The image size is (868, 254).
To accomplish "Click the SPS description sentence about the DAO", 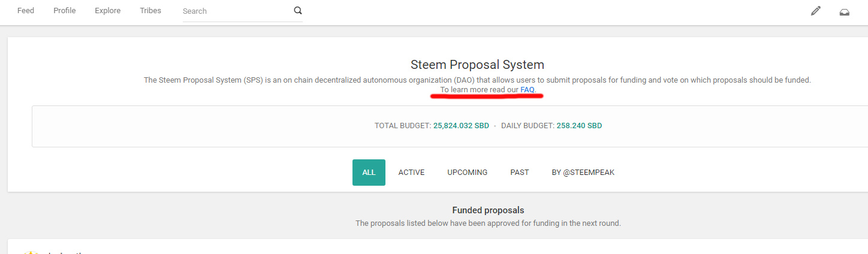I will coord(477,80).
